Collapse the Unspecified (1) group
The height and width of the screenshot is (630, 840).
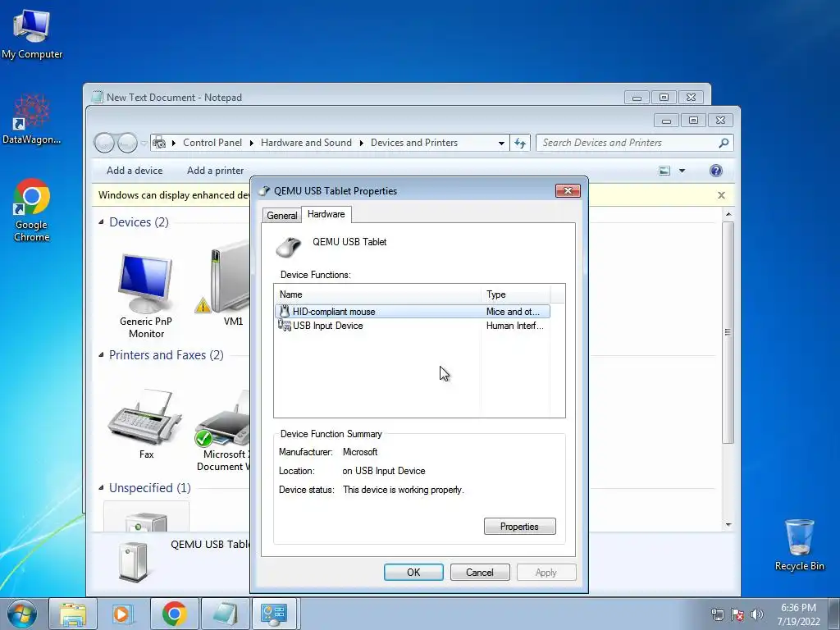click(101, 487)
